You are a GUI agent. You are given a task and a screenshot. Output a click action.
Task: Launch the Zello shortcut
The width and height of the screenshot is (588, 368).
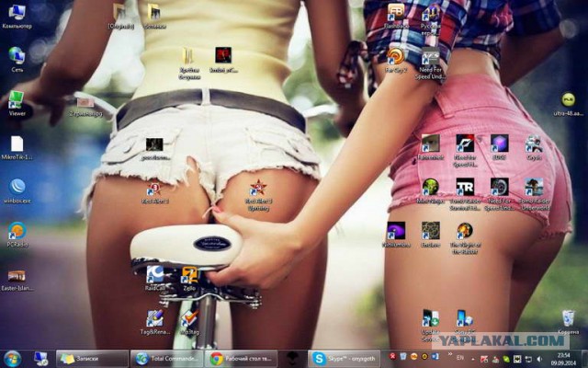click(x=189, y=278)
